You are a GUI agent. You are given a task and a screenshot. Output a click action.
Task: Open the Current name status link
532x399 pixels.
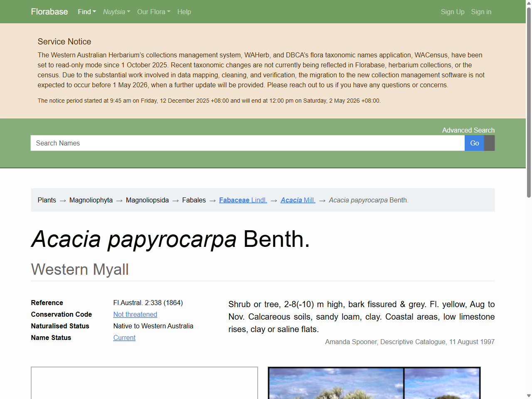(124, 337)
